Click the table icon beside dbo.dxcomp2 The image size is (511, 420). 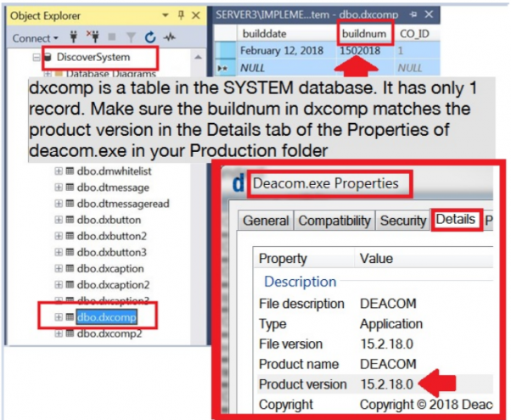(x=70, y=333)
